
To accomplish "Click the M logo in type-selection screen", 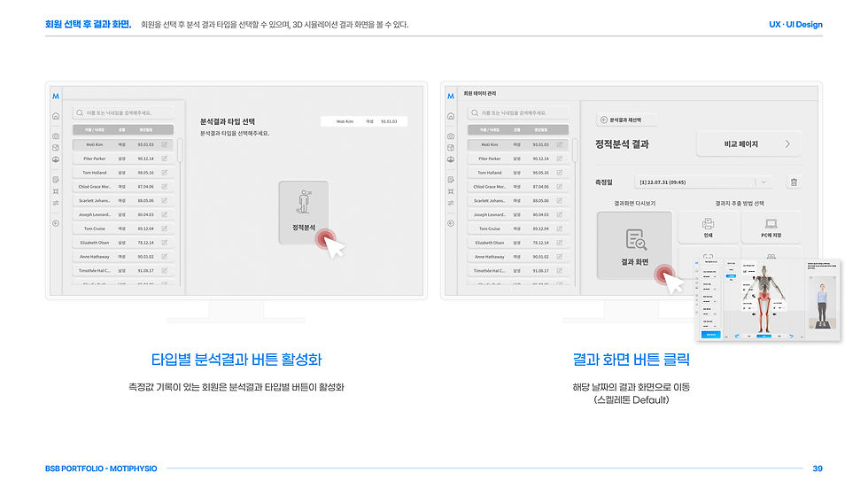I will pyautogui.click(x=56, y=97).
